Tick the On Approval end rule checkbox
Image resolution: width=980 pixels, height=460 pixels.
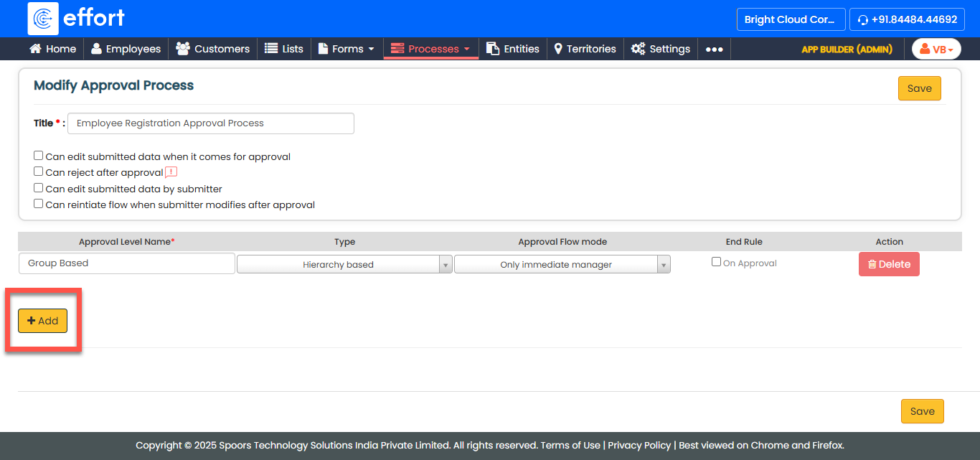point(716,262)
